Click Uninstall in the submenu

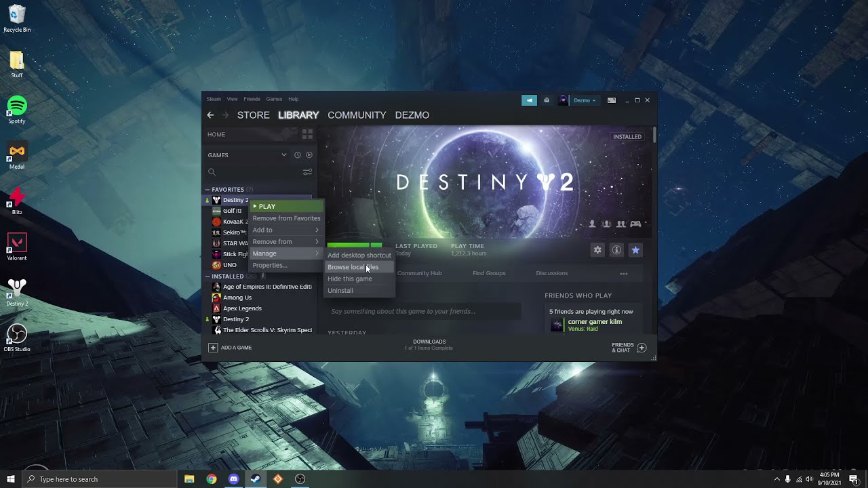click(359, 290)
